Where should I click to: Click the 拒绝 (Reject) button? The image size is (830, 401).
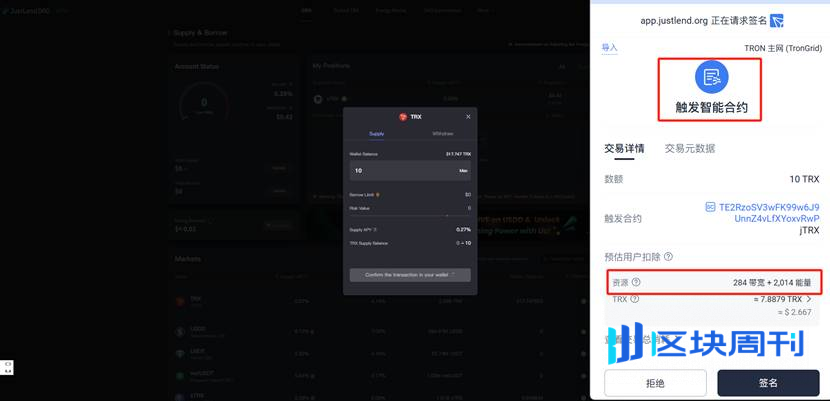coord(655,383)
